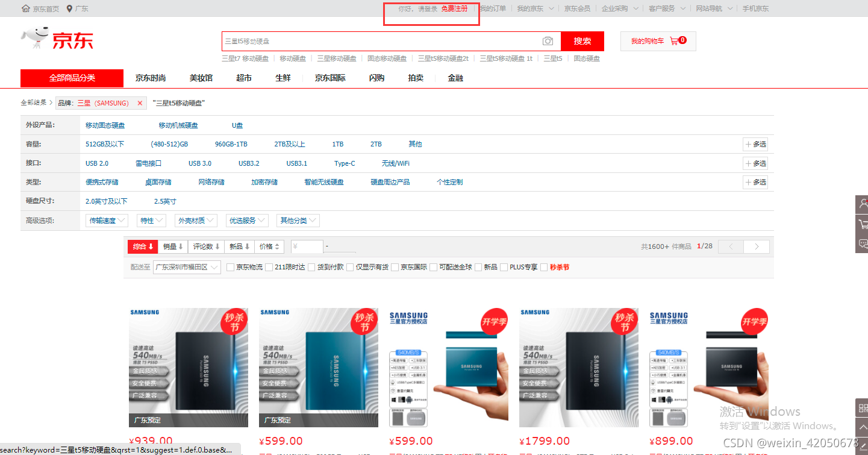The image size is (868, 455).
Task: Click the minimum price field with ¥ symbol
Action: coord(307,246)
